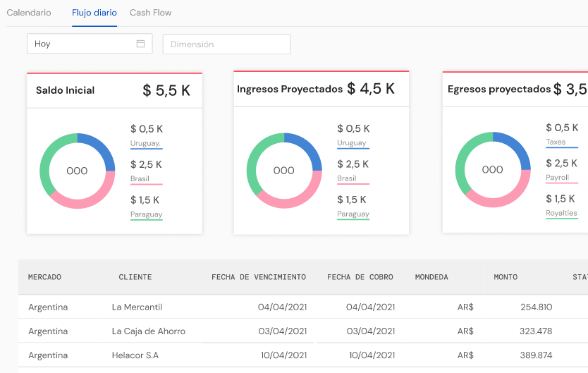Screen dimensions: 588x373
Task: Click the Egresos proyectados card title
Action: coord(498,90)
